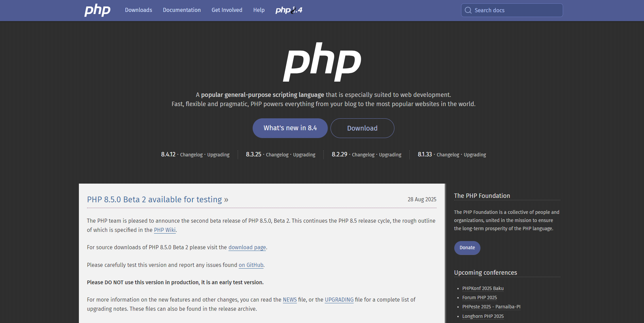
Task: Click the large php hero logo
Action: coord(322,62)
